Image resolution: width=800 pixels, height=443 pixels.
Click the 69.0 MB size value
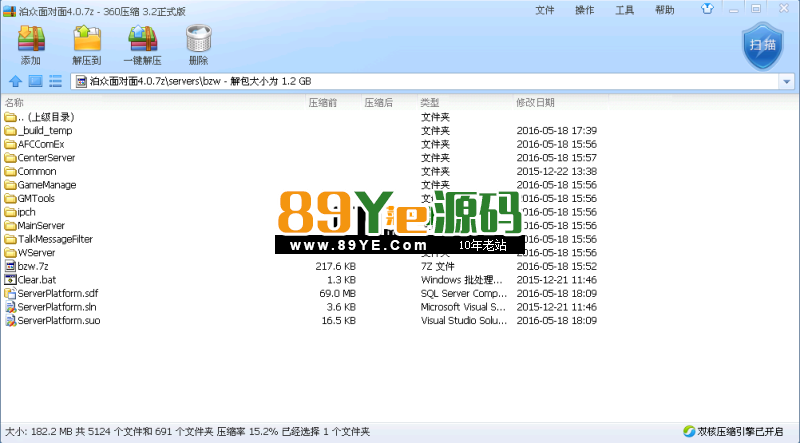(x=337, y=293)
